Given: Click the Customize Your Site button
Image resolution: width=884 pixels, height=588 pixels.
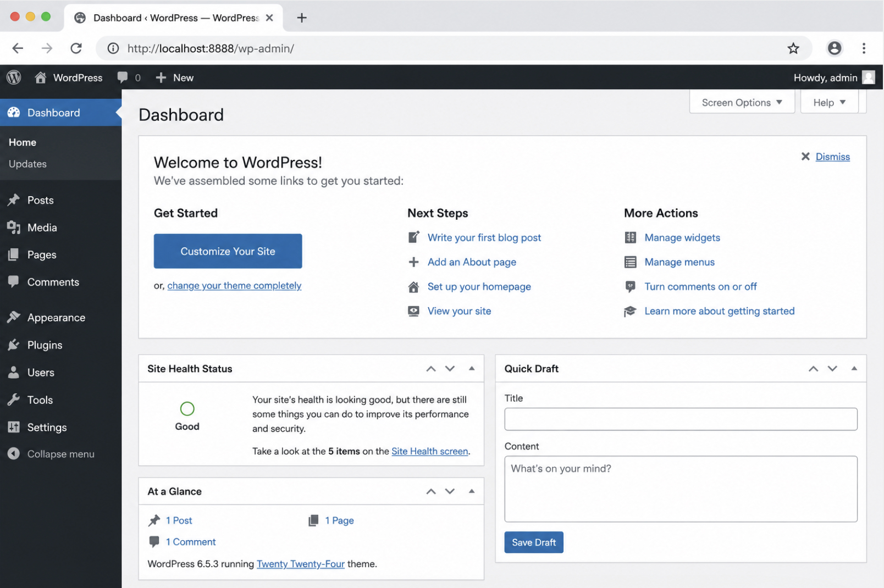Looking at the screenshot, I should (228, 251).
